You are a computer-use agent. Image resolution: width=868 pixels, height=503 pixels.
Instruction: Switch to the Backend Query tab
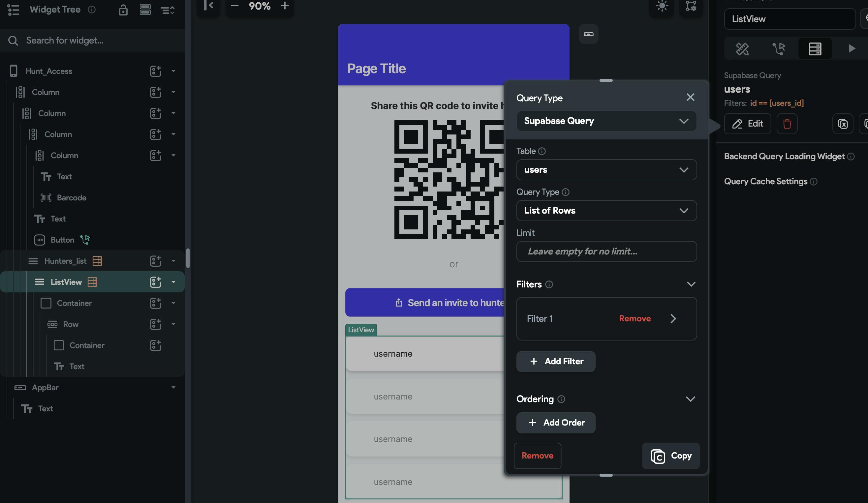coord(815,48)
